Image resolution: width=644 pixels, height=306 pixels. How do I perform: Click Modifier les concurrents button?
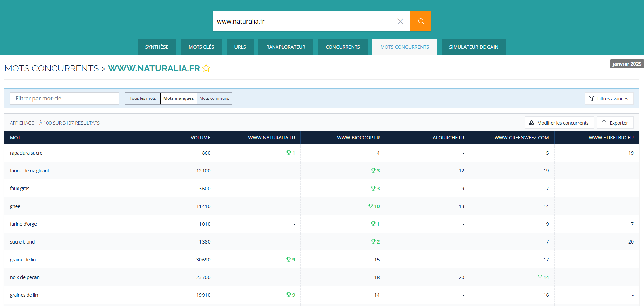[559, 123]
